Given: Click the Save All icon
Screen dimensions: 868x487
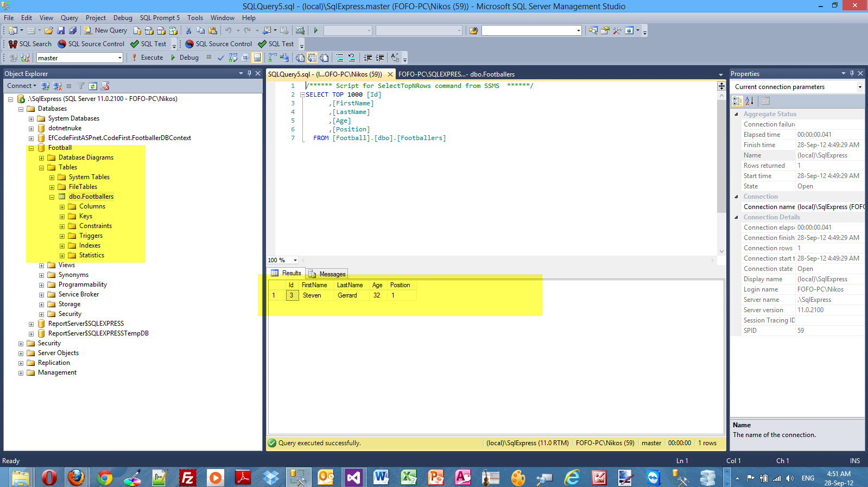Looking at the screenshot, I should click(73, 30).
